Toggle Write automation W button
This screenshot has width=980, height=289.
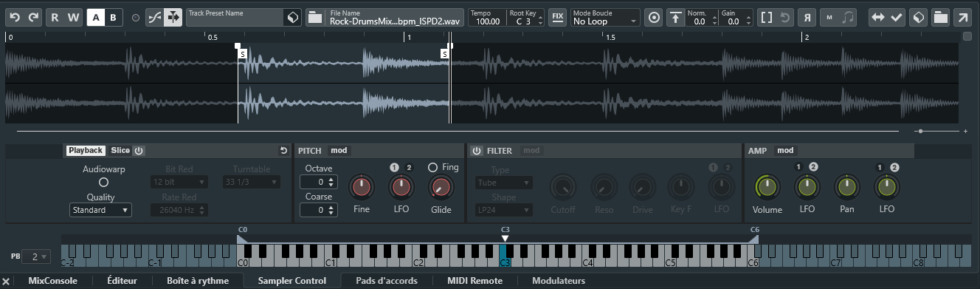(x=73, y=17)
